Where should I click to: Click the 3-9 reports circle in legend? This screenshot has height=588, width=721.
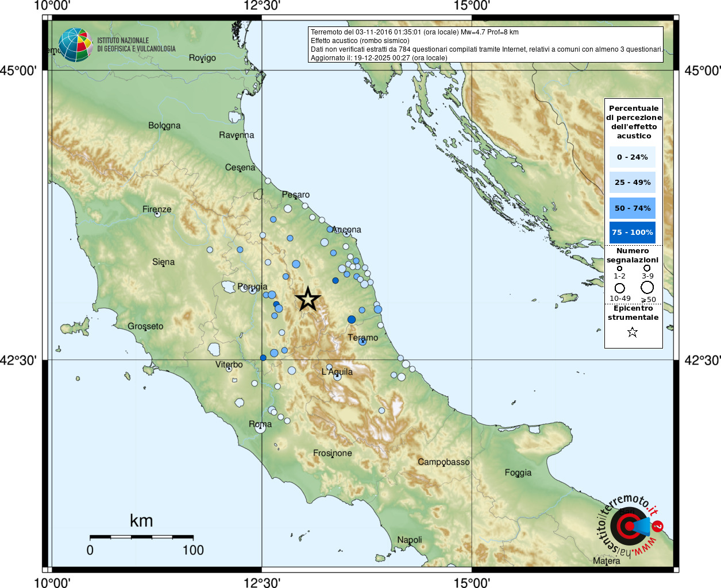pyautogui.click(x=647, y=268)
